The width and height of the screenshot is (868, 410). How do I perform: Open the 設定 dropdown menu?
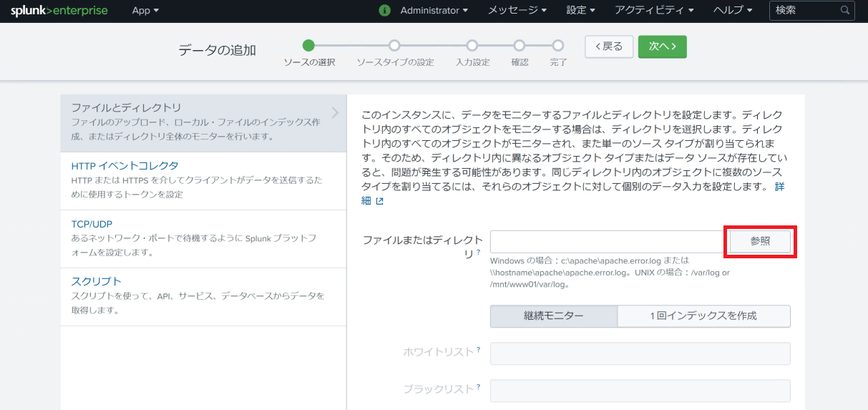580,11
